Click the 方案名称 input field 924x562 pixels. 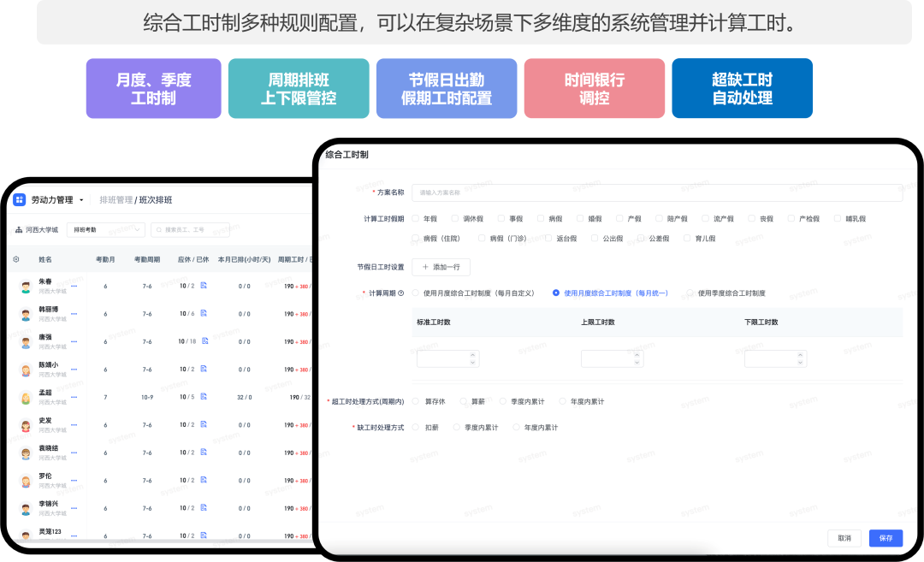click(656, 193)
